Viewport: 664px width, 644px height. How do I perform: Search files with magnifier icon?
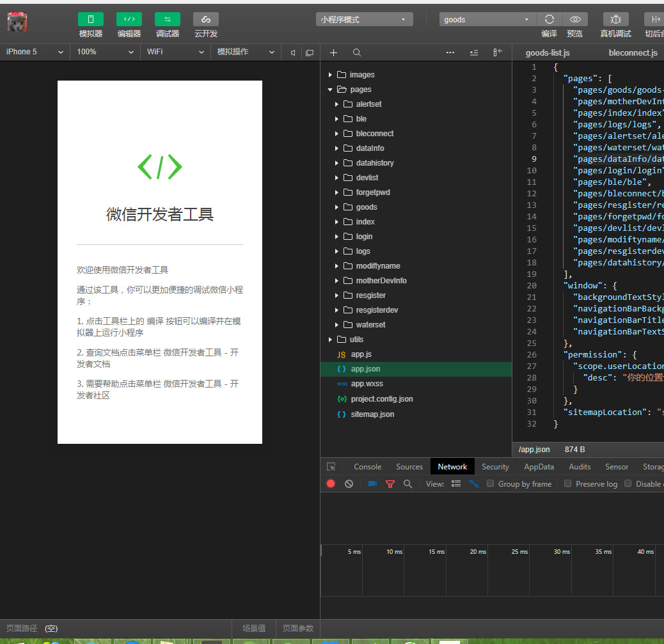pos(357,52)
